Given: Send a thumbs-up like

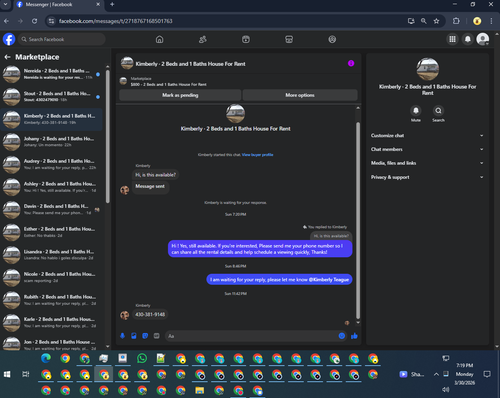Looking at the screenshot, I should pos(354,336).
